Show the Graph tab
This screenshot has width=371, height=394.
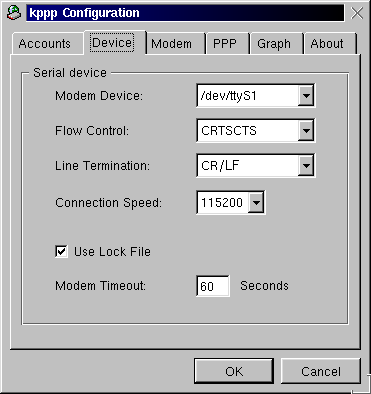[274, 44]
